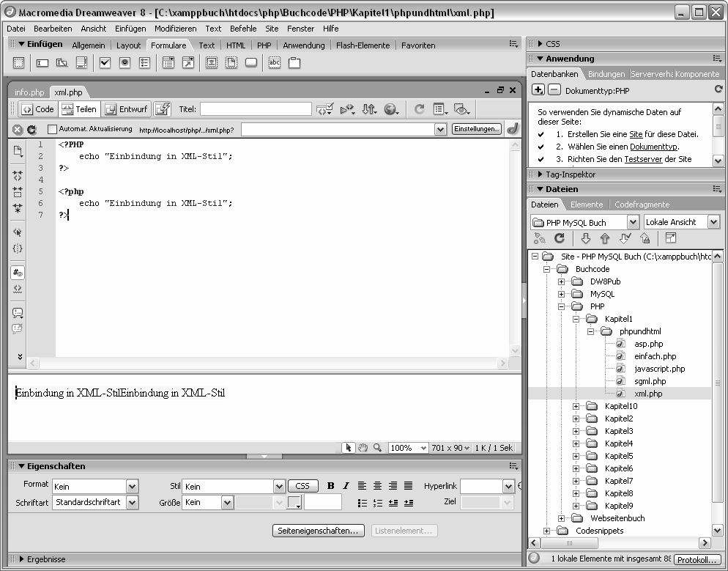Open the text color swatch in Eigenschaften
728x571 pixels.
pos(294,503)
